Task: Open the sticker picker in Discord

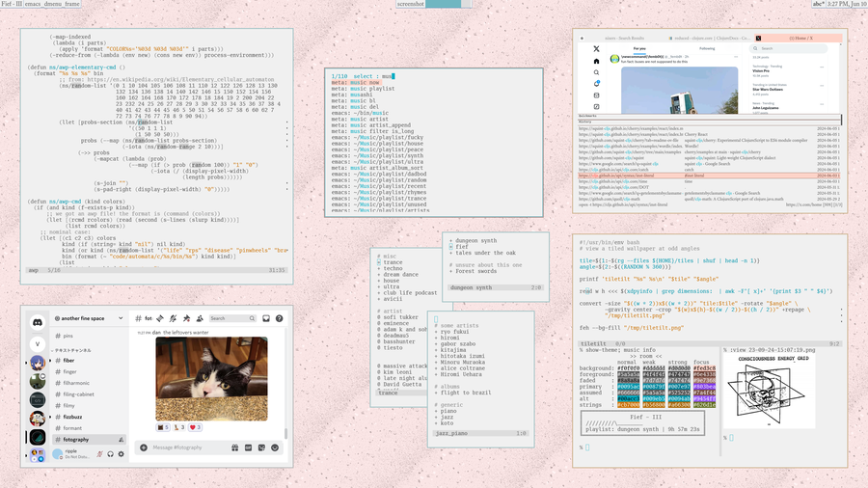Action: 261,447
